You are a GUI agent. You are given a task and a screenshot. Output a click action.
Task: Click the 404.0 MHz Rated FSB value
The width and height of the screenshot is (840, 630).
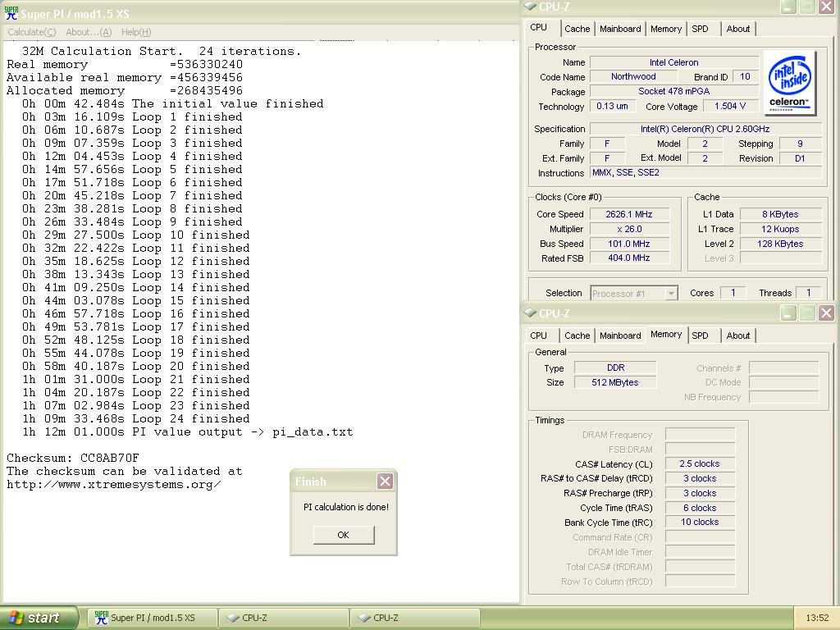tap(629, 258)
